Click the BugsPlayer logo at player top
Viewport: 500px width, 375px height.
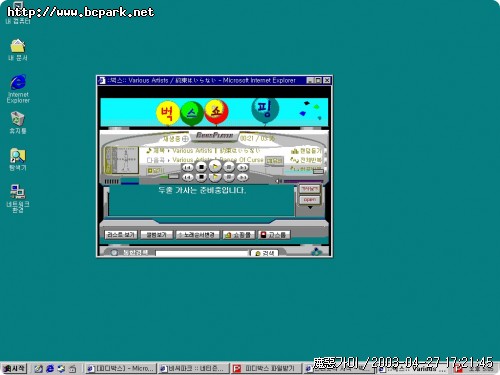pyautogui.click(x=214, y=135)
